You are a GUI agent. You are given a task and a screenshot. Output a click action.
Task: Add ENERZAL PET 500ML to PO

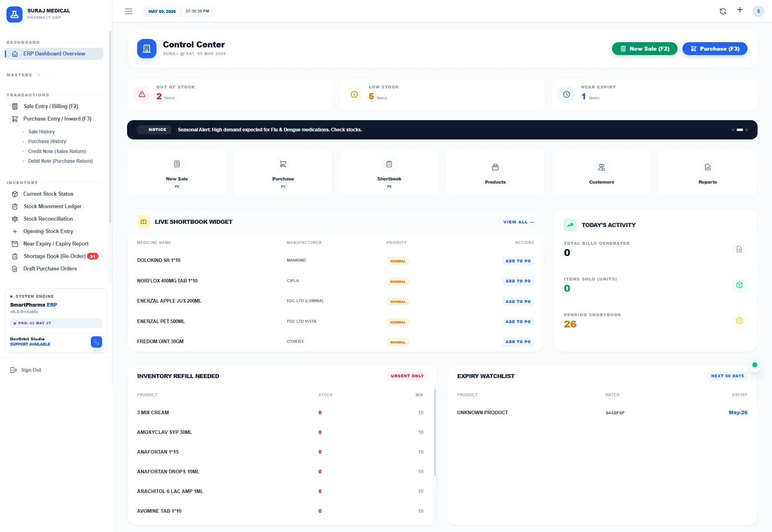518,322
